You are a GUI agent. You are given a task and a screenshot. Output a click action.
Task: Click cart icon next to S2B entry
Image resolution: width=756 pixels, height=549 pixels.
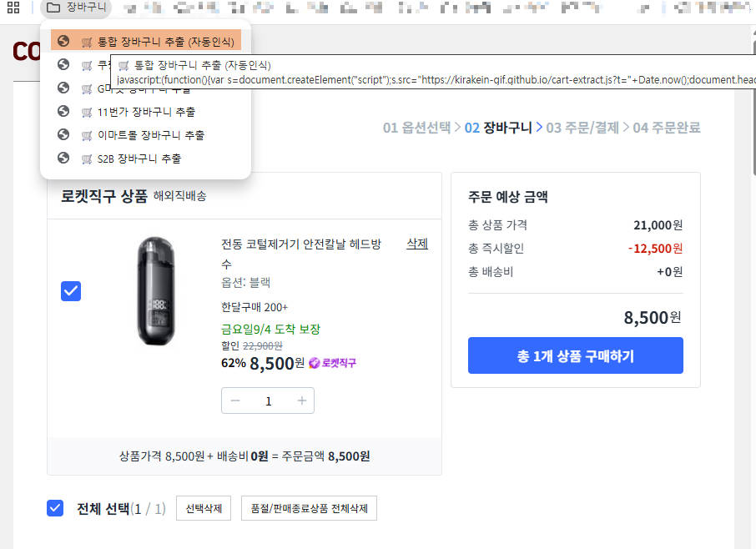pos(87,159)
